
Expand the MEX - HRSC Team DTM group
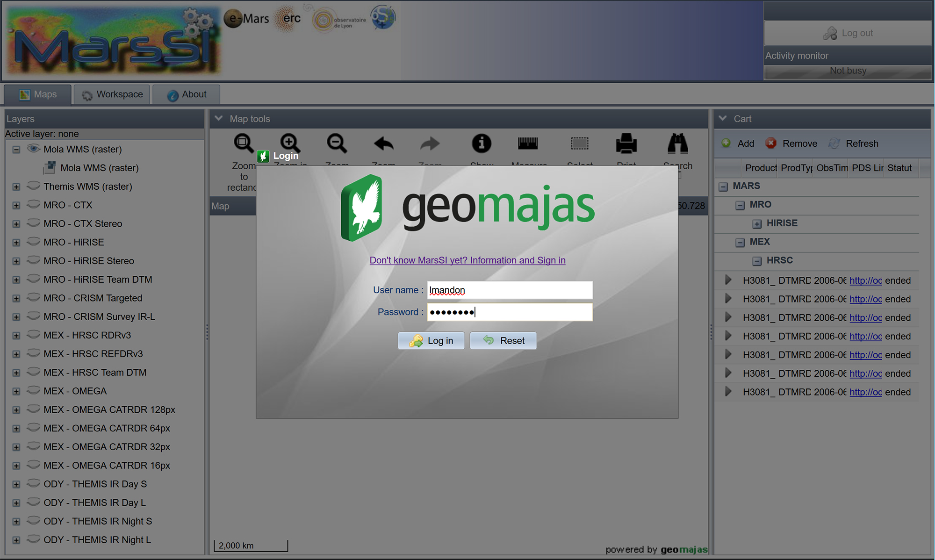point(16,373)
